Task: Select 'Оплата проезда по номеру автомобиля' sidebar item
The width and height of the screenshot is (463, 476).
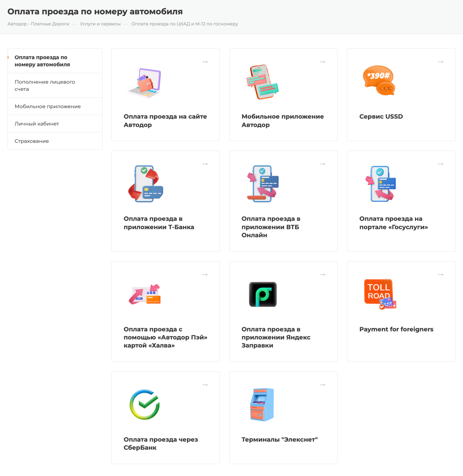Action: [55, 61]
